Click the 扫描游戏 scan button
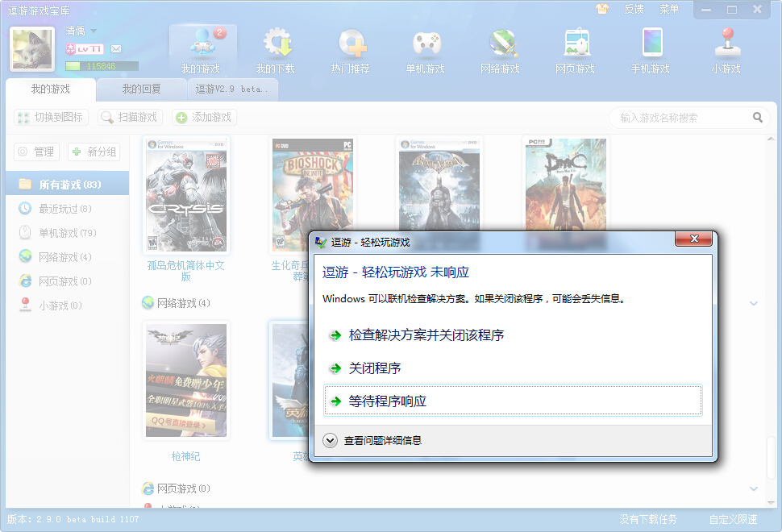This screenshot has height=532, width=782. click(130, 117)
